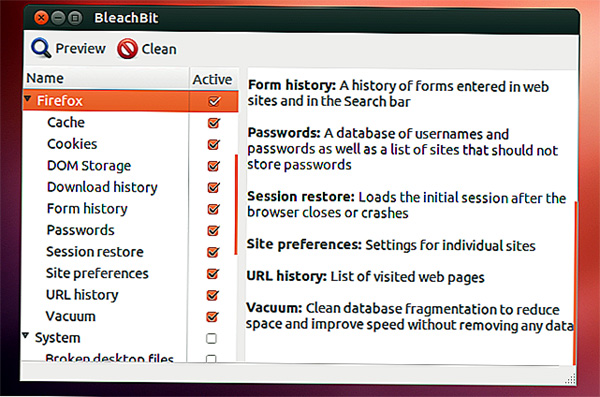Screen dimensions: 600x397
Task: Click the description pane vertical scrollbar
Action: 575,283
